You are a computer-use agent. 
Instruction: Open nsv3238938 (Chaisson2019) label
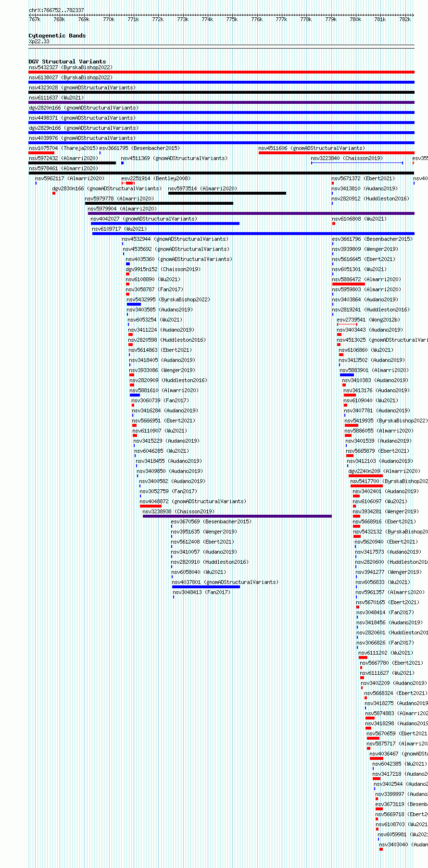[x=178, y=511]
